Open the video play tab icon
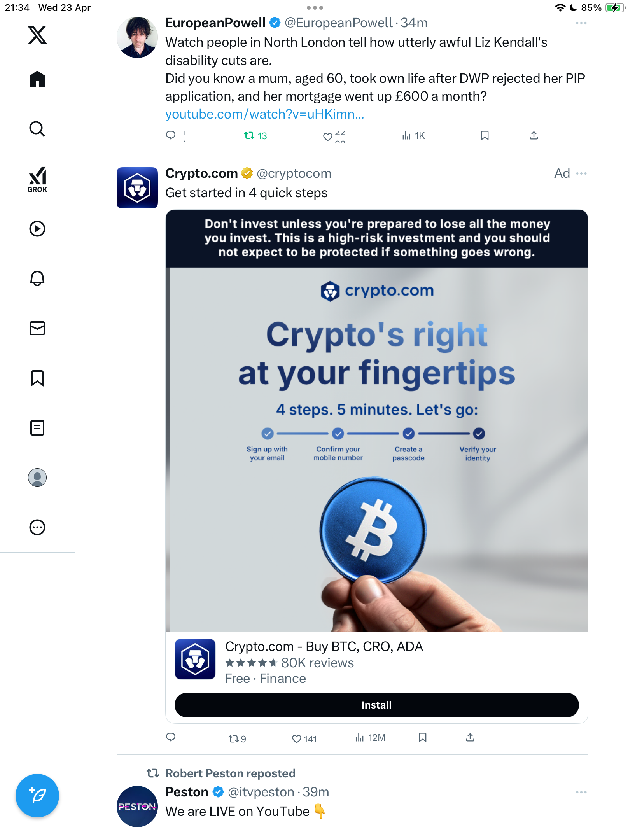This screenshot has height=840, width=630. click(x=37, y=229)
